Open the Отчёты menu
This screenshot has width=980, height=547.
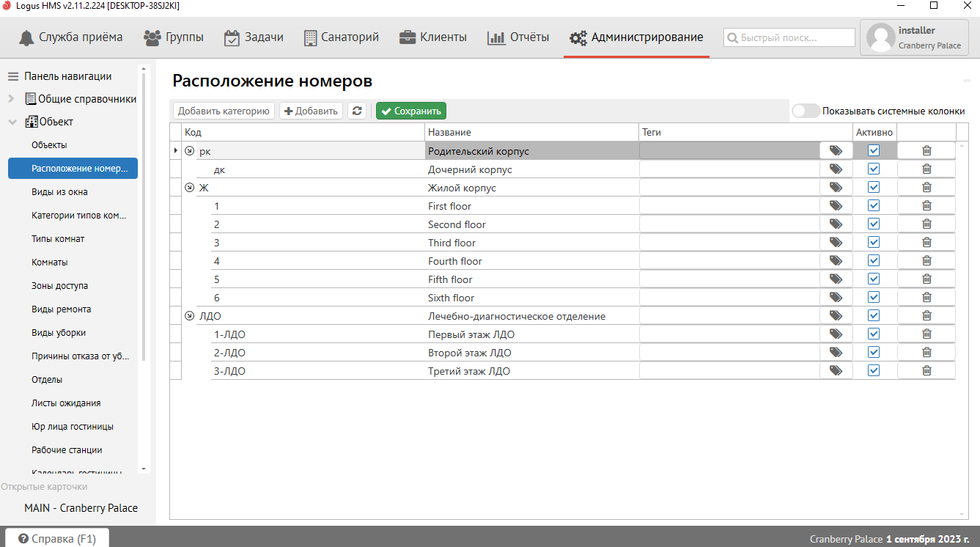coord(518,37)
